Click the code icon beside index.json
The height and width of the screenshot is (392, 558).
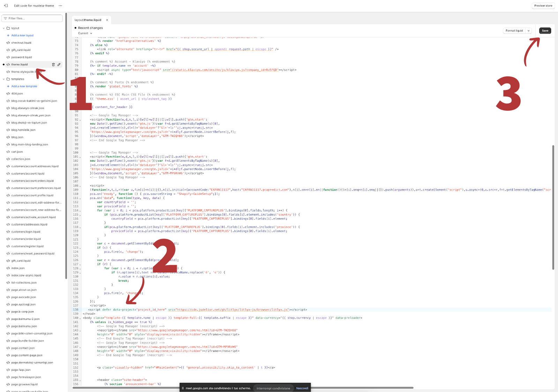pyautogui.click(x=8, y=268)
